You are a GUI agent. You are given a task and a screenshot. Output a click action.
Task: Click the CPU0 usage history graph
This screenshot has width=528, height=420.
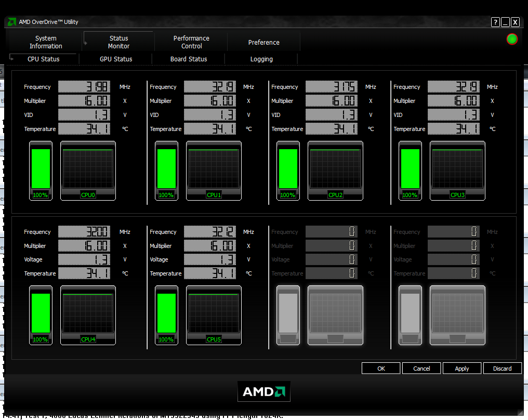tap(88, 171)
